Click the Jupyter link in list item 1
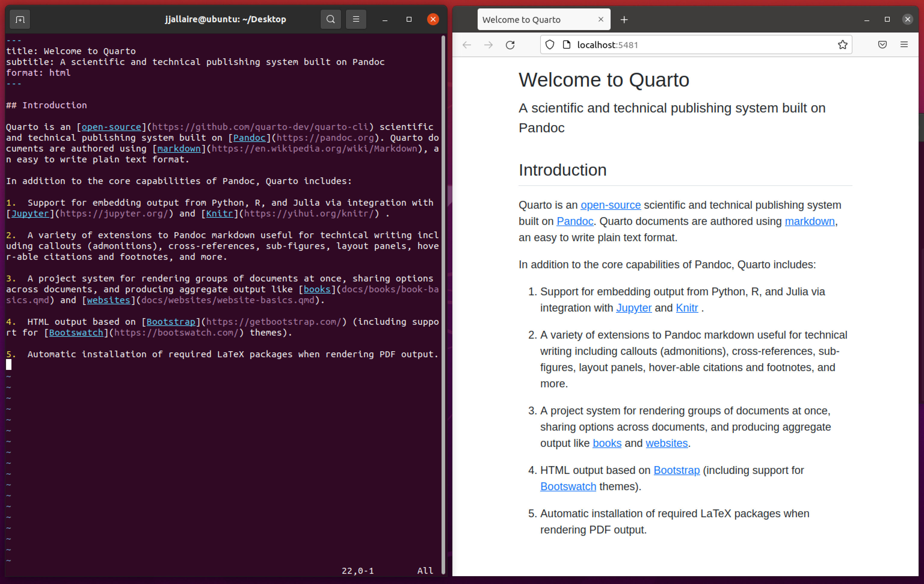Screen dimensions: 924x584 (x=633, y=307)
